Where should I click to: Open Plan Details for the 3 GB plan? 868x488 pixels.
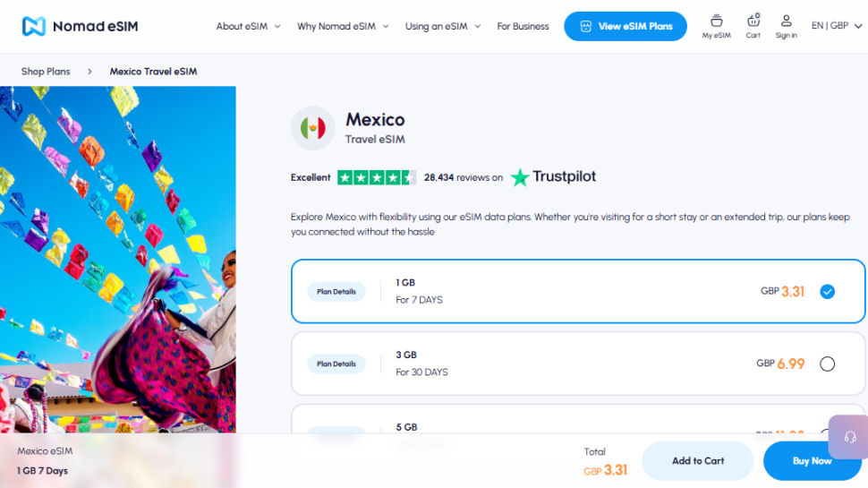click(x=336, y=364)
